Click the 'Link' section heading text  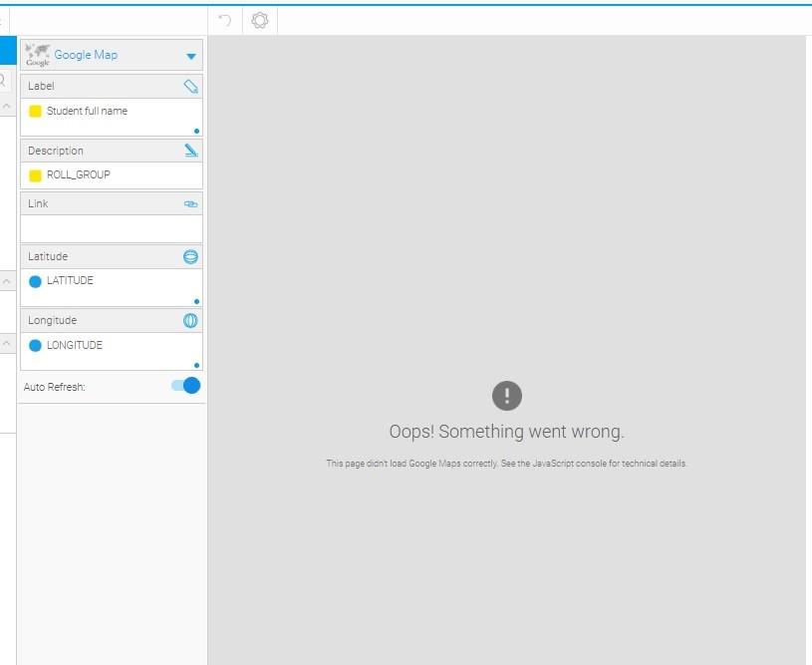(x=38, y=203)
